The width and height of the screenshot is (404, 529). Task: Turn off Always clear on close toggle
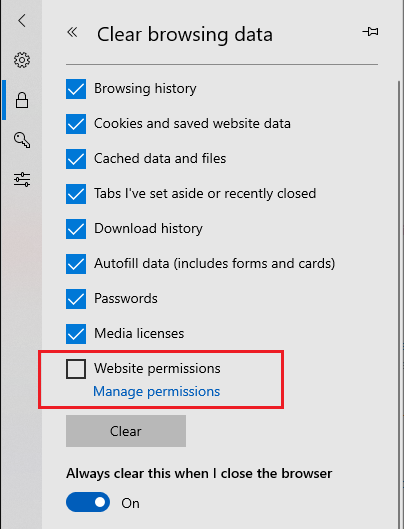[88, 502]
